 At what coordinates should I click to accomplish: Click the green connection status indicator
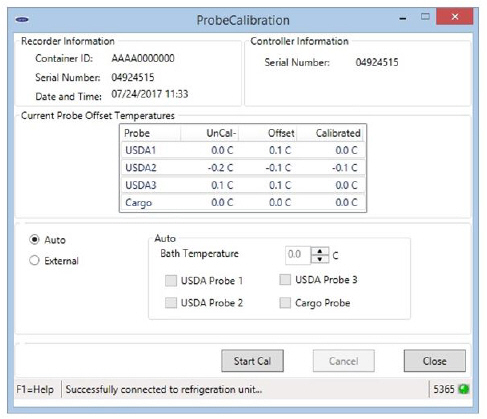pyautogui.click(x=463, y=389)
